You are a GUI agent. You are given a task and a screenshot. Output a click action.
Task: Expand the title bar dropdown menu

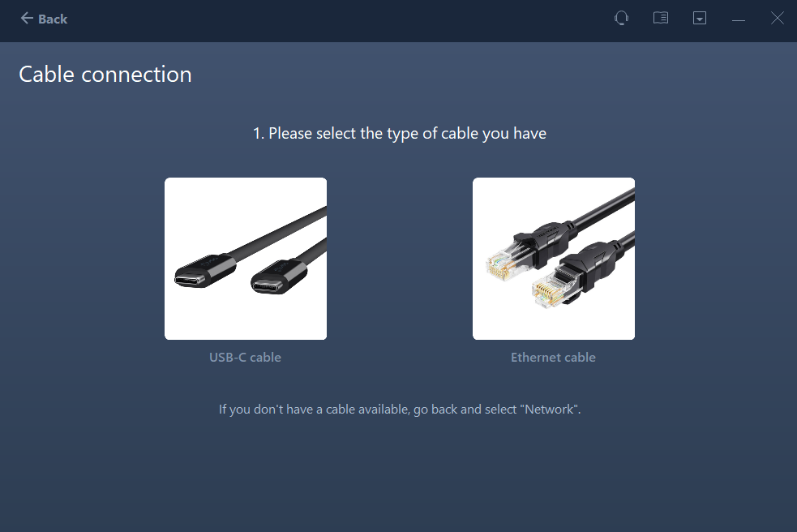[x=700, y=18]
